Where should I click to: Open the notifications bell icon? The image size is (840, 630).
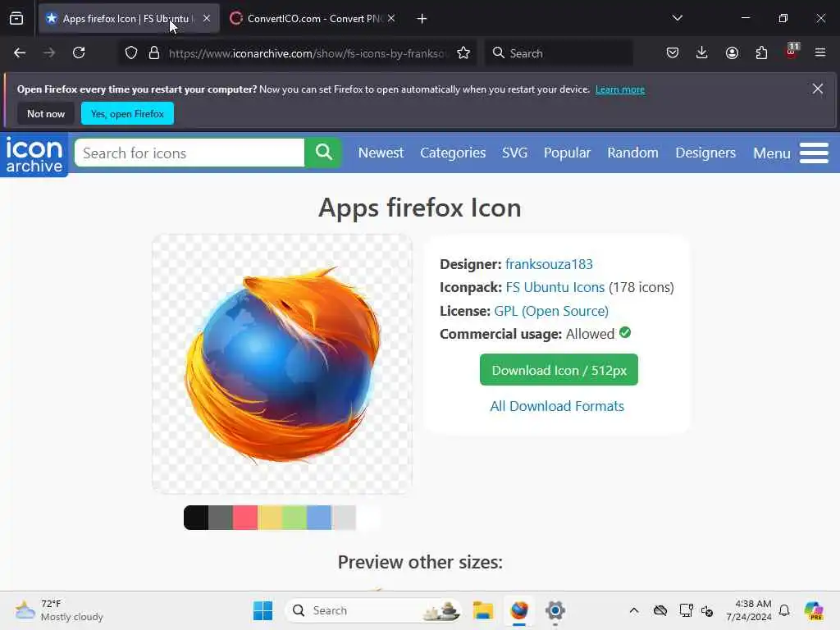[x=784, y=610]
